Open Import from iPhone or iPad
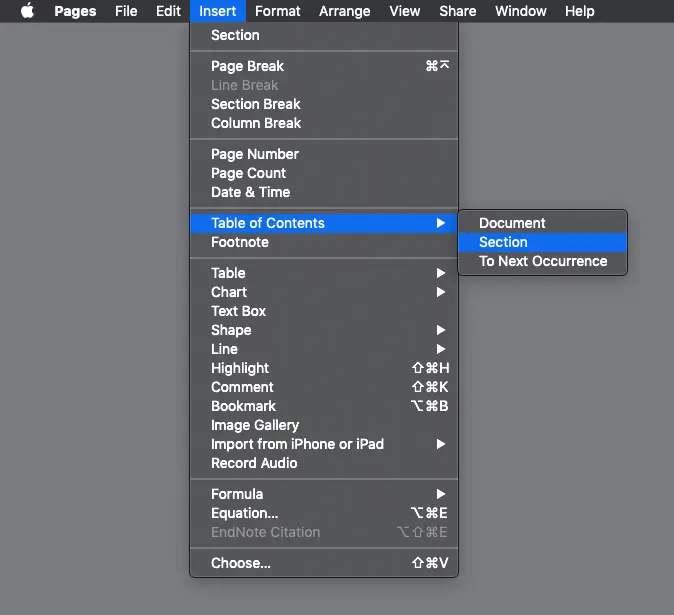Image resolution: width=674 pixels, height=615 pixels. coord(324,444)
